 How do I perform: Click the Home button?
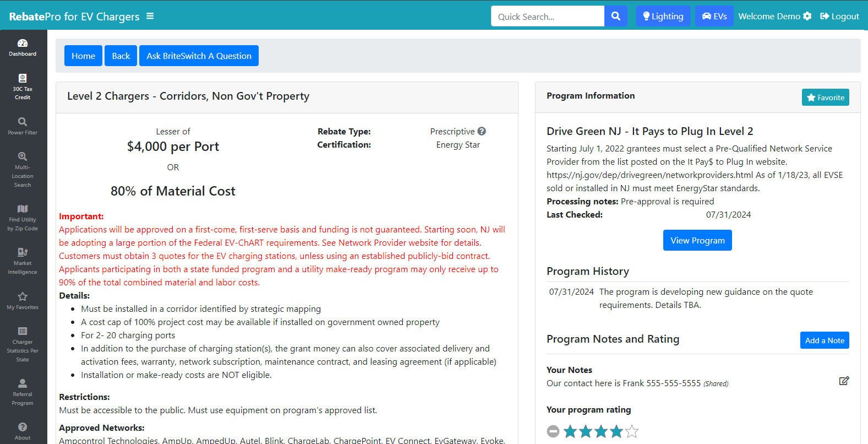[83, 56]
